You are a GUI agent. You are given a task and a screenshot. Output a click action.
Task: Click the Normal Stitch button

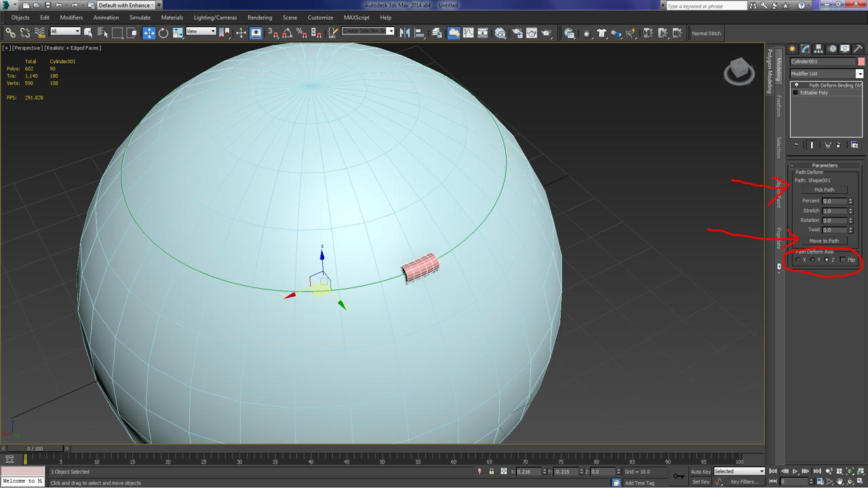tap(707, 33)
